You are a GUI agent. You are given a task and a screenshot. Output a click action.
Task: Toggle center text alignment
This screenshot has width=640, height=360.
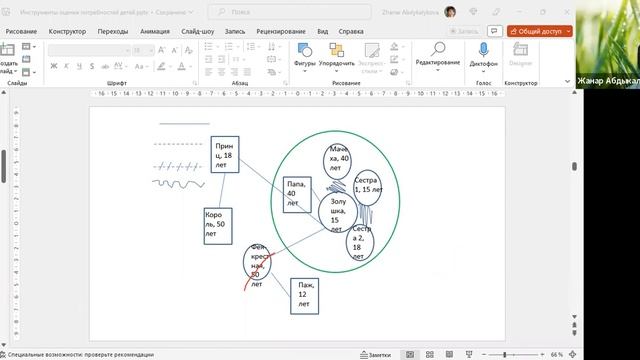click(x=221, y=72)
